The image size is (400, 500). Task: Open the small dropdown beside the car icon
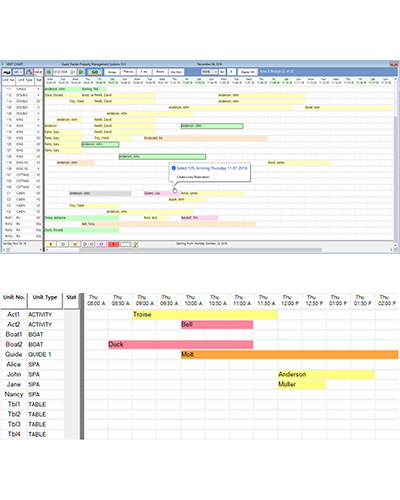18,72
